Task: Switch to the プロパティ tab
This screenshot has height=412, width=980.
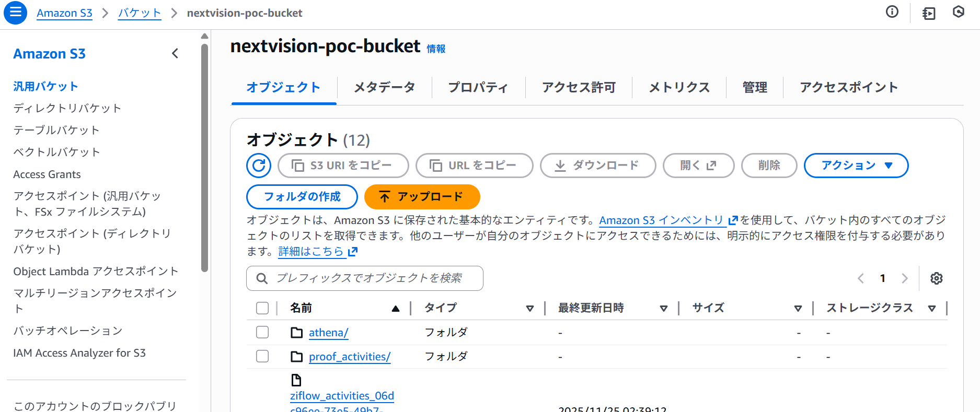Action: point(478,87)
